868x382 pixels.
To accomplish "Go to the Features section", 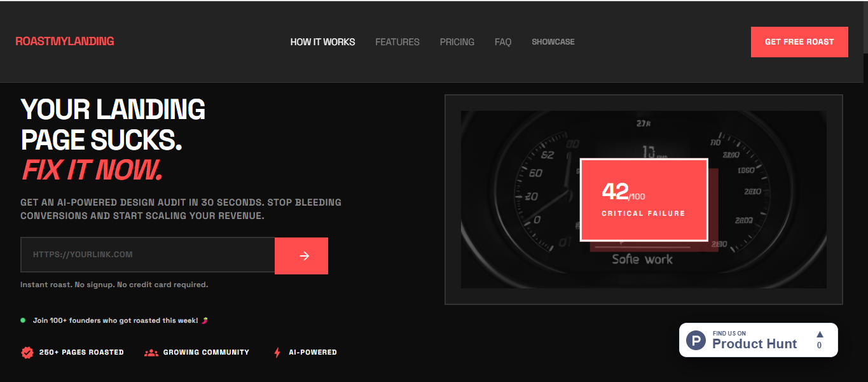I will (397, 42).
